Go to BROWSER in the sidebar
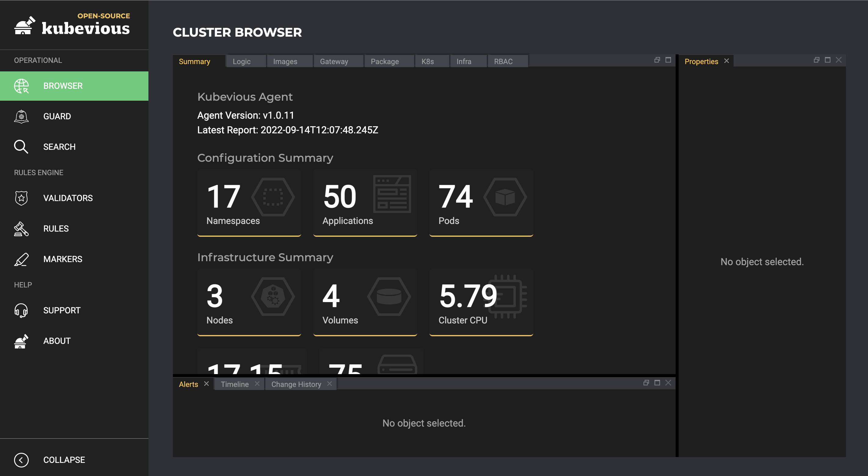Screen dimensions: 868x476 (74, 86)
